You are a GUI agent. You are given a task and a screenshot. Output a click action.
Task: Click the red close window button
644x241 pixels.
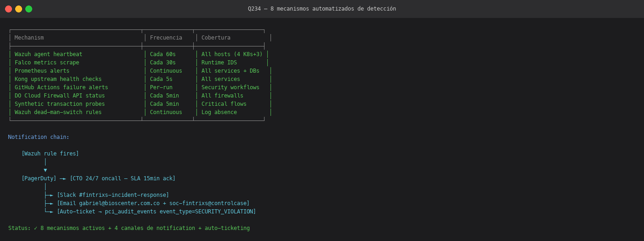coord(8,9)
